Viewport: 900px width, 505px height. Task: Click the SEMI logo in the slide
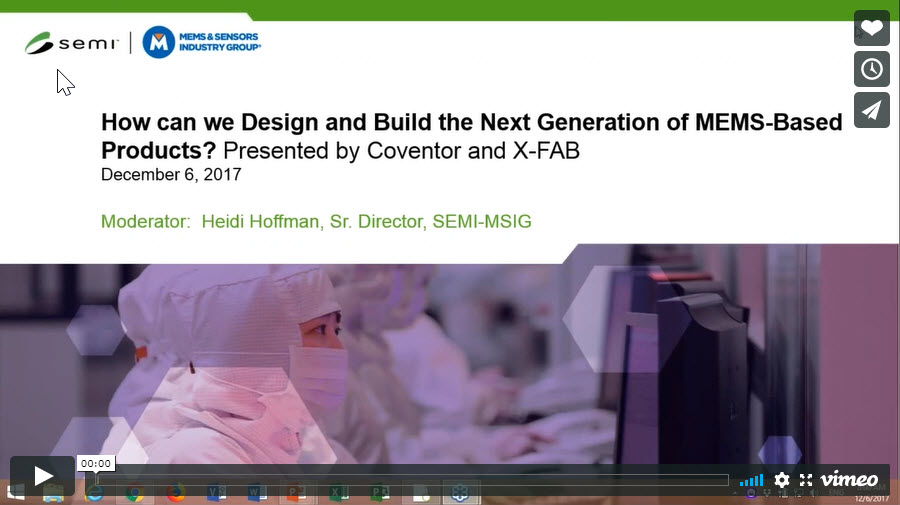[72, 43]
